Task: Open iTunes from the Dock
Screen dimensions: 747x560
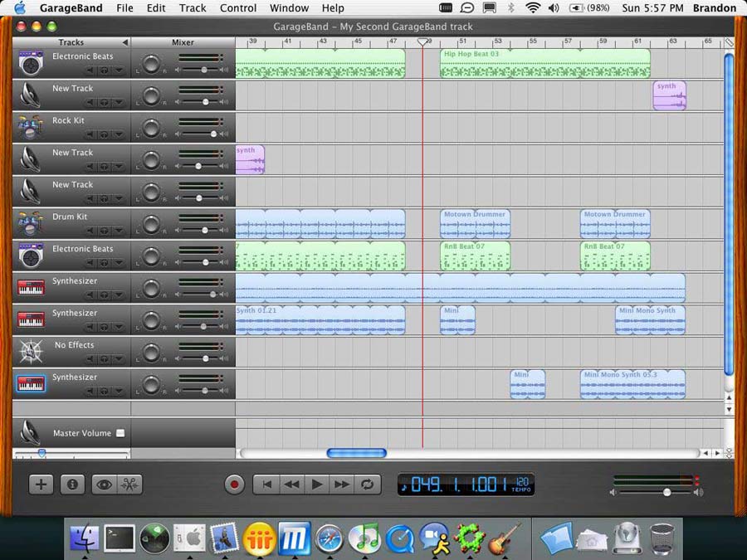Action: tap(364, 538)
